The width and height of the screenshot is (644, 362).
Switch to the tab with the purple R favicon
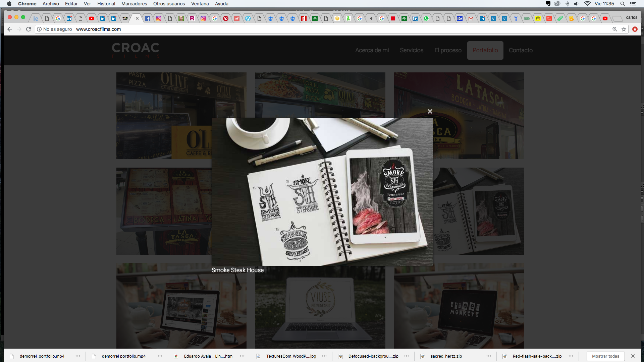[192, 18]
